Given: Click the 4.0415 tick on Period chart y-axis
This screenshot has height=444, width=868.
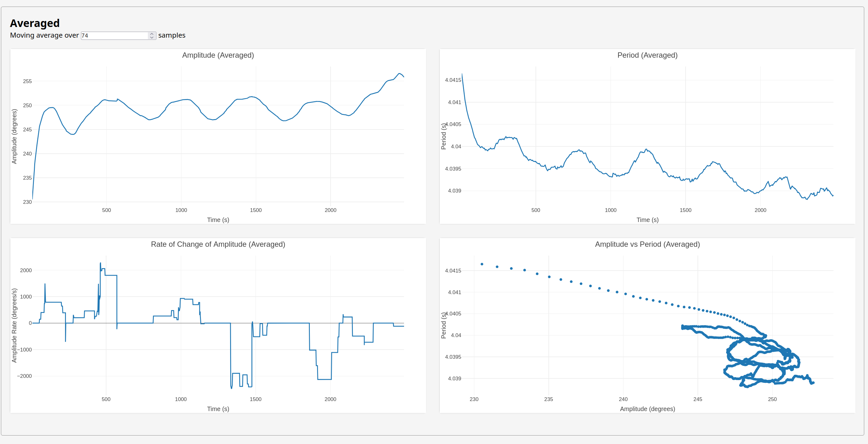Looking at the screenshot, I should [453, 80].
